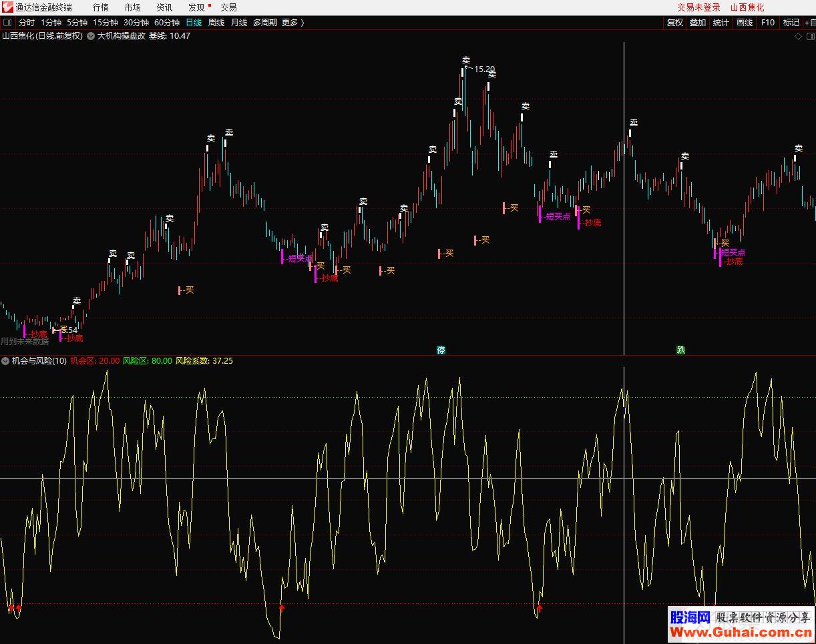816x644 pixels.
Task: Click the F10 company info button
Action: (x=768, y=22)
